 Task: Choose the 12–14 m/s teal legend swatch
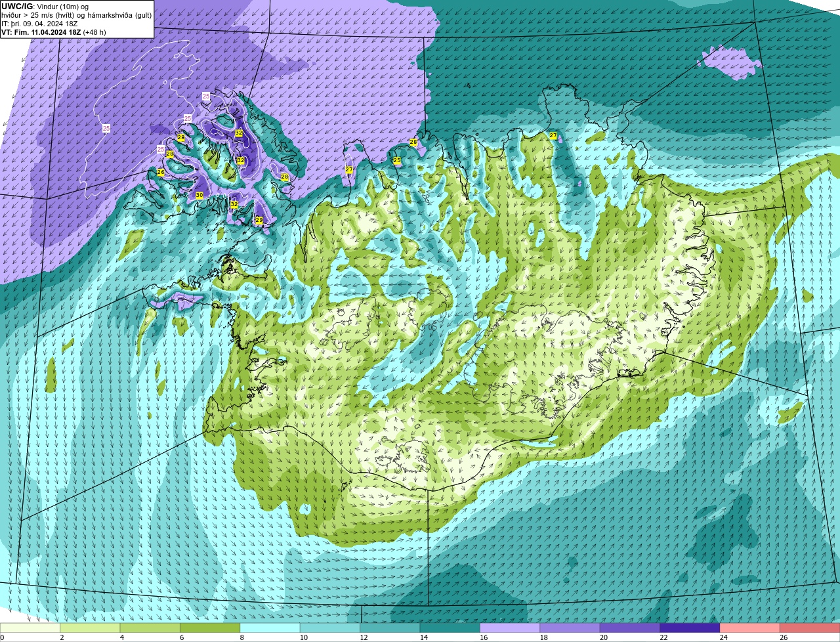pos(390,628)
